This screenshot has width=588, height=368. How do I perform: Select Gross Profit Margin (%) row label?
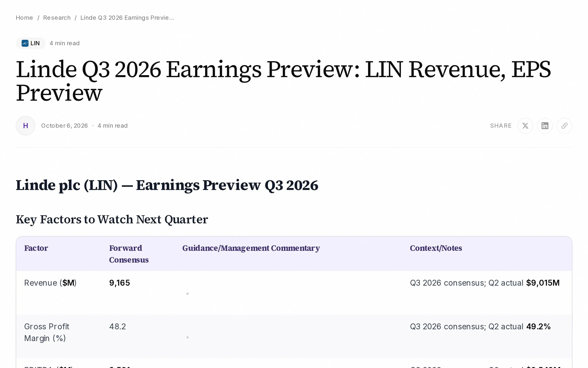pyautogui.click(x=47, y=332)
